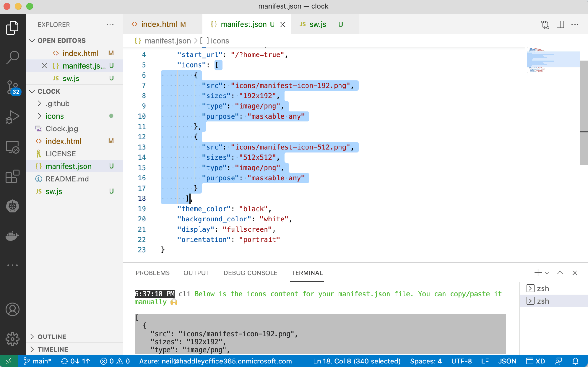The height and width of the screenshot is (367, 588).
Task: Click the JSON language mode button
Action: coord(507,361)
